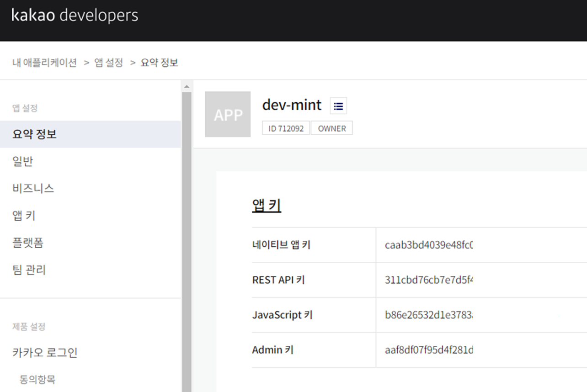Open the 플랫폼 sidebar menu item

pyautogui.click(x=91, y=243)
